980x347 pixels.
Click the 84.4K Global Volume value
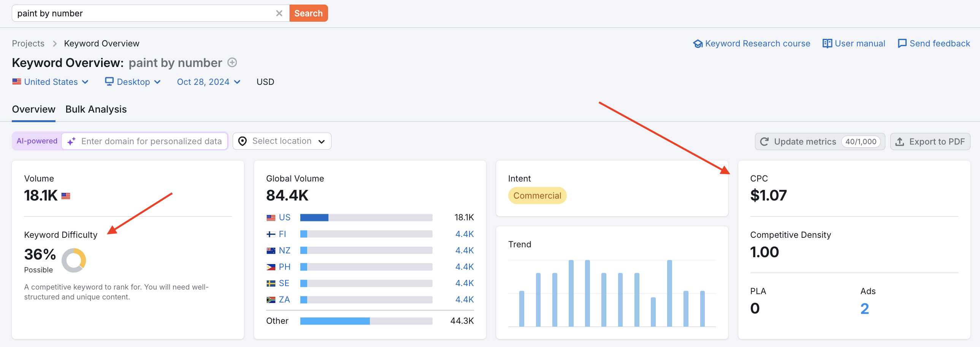pyautogui.click(x=287, y=196)
